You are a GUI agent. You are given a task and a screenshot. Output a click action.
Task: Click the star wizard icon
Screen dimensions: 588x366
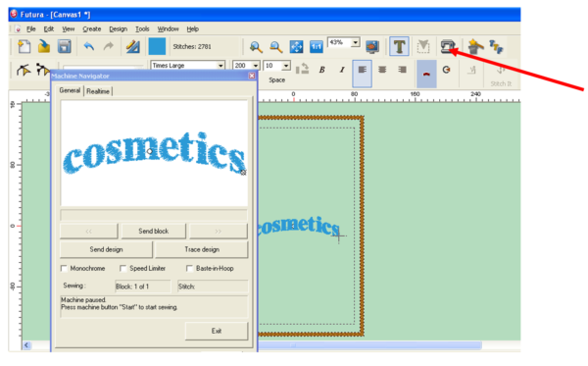pos(475,47)
